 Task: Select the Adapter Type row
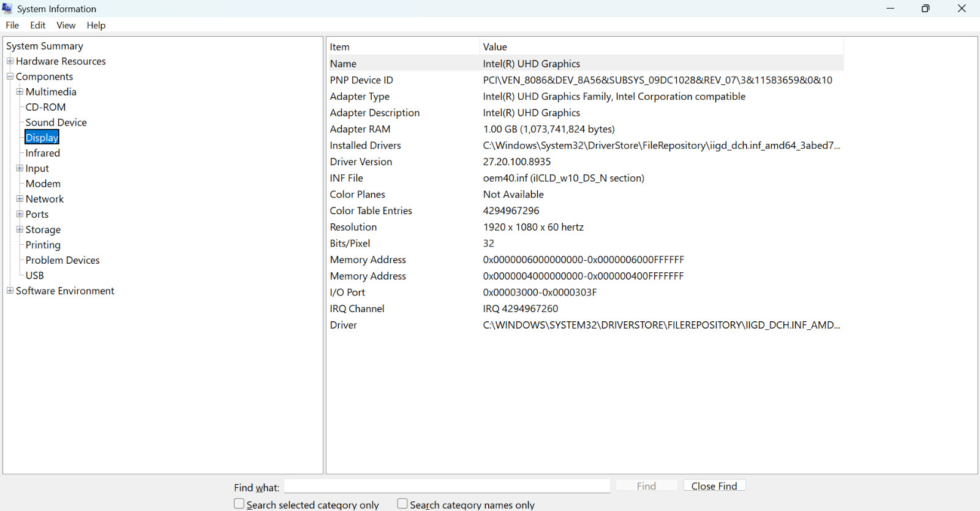586,97
